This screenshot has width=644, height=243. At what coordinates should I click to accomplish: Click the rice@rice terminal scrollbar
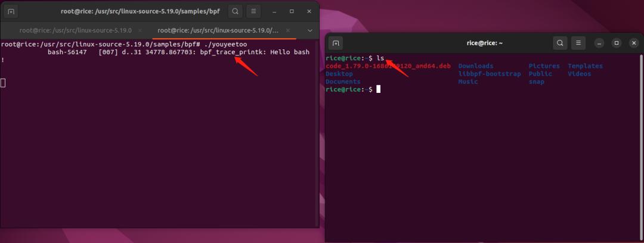point(641,147)
